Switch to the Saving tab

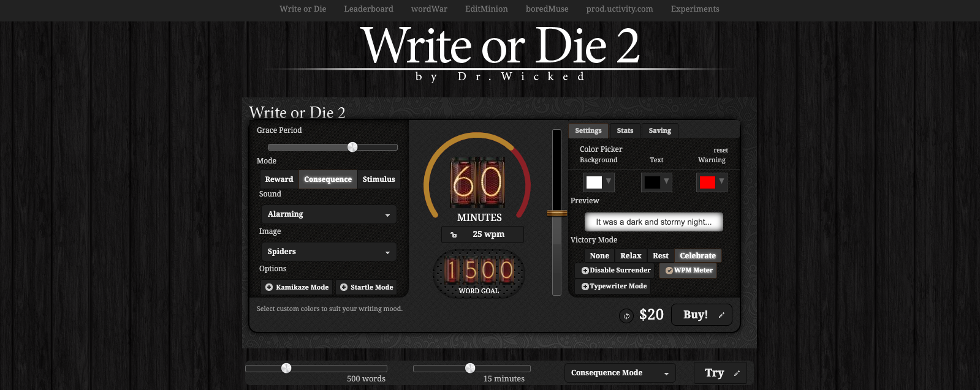[660, 130]
